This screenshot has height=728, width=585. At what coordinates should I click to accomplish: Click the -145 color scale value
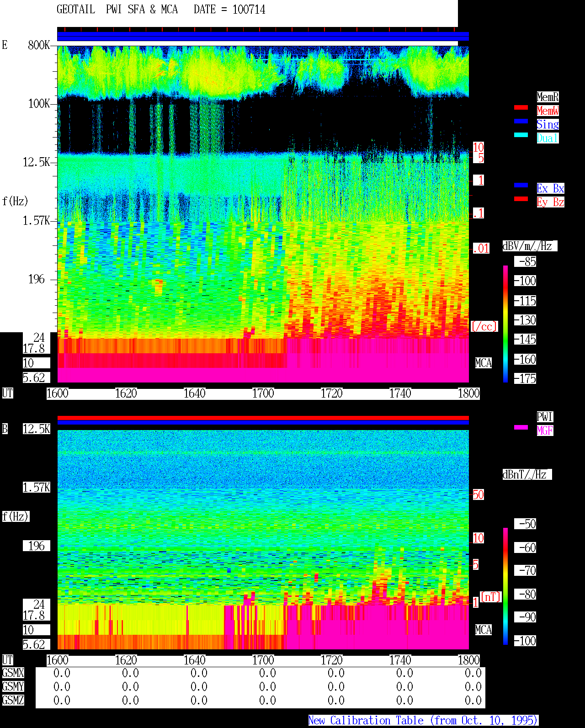point(526,340)
